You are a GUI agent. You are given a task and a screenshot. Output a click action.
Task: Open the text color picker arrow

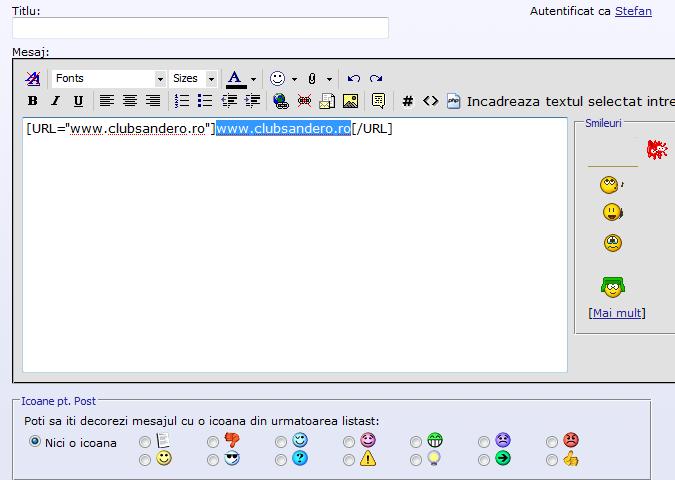coord(253,79)
